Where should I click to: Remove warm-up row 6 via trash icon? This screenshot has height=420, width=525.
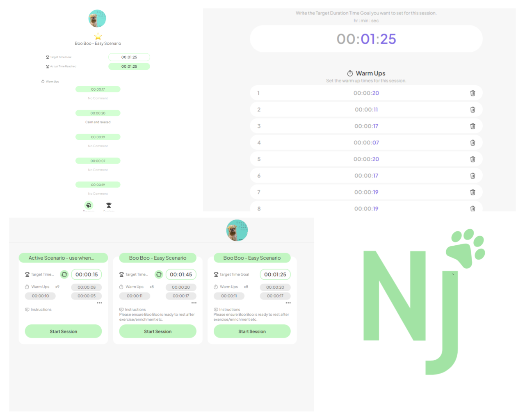(x=472, y=176)
